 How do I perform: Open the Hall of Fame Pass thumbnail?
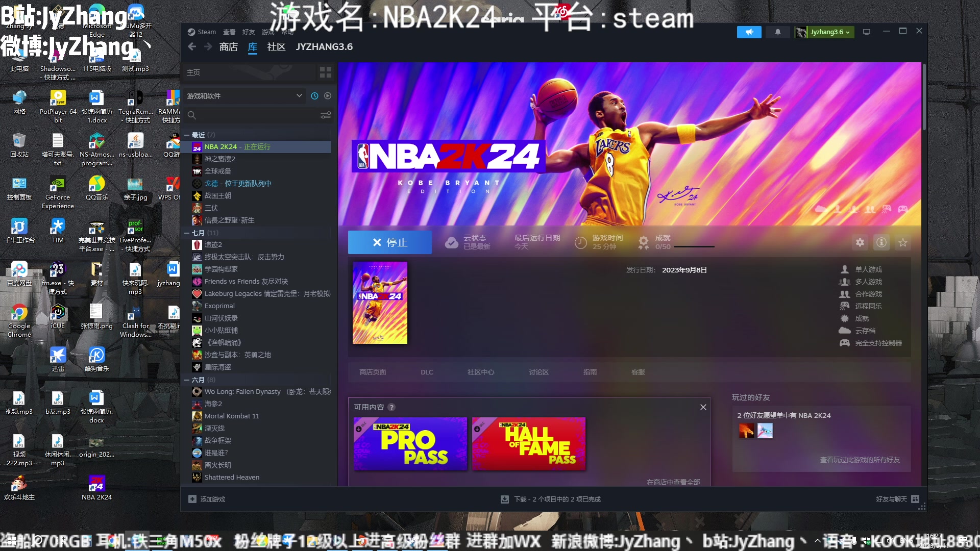point(529,444)
